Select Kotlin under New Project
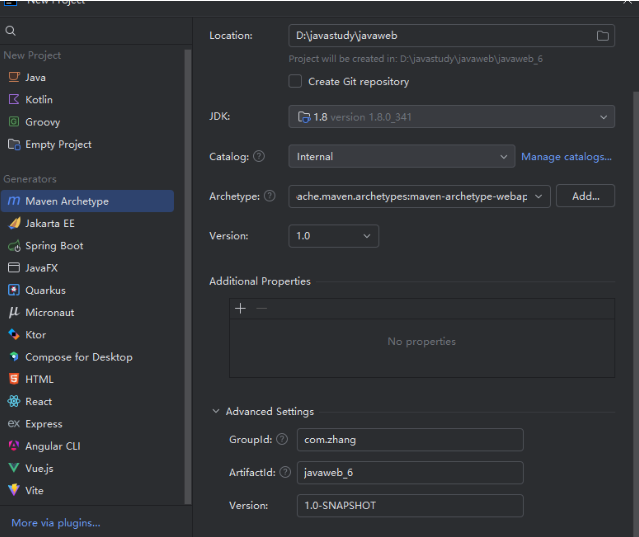The width and height of the screenshot is (639, 537). coord(39,100)
